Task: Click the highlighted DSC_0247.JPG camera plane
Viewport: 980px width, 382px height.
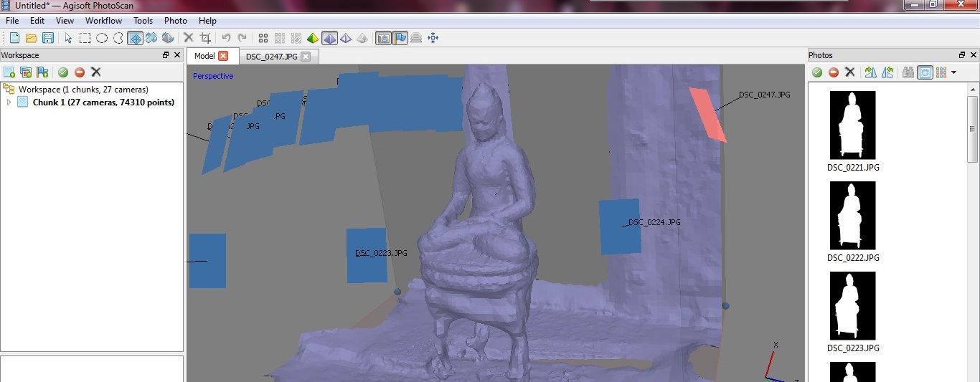Action: (708, 115)
